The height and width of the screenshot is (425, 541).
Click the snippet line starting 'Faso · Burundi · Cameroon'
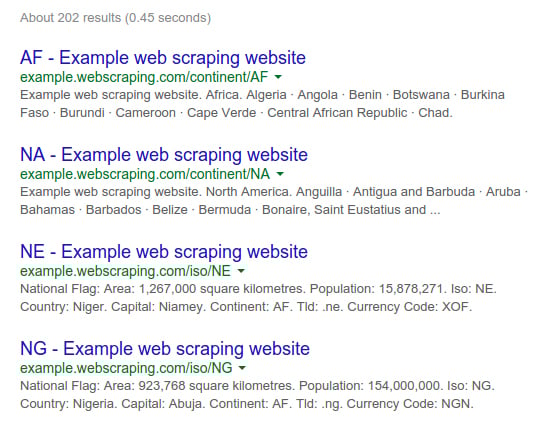tap(236, 113)
